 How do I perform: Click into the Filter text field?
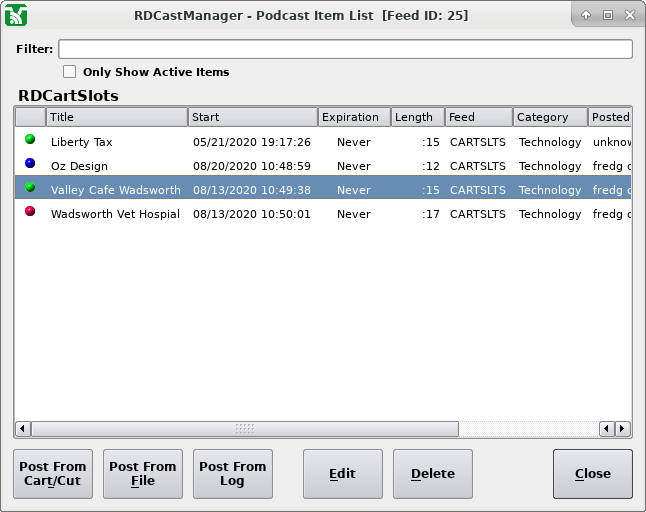point(345,49)
